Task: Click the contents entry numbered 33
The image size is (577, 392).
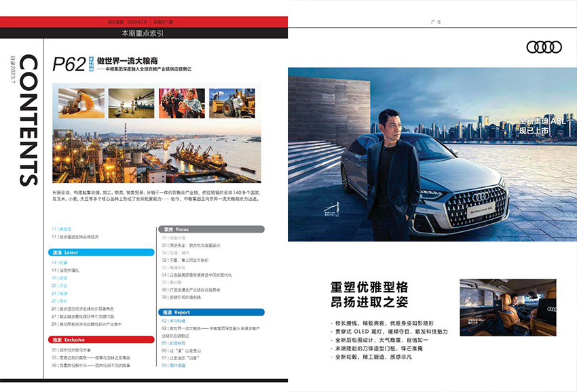Action: tap(91, 358)
